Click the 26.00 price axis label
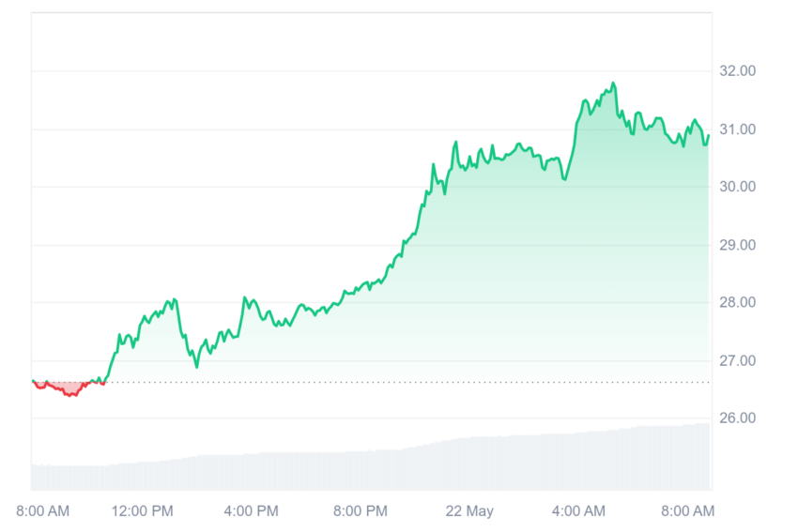The width and height of the screenshot is (798, 532). 737,418
